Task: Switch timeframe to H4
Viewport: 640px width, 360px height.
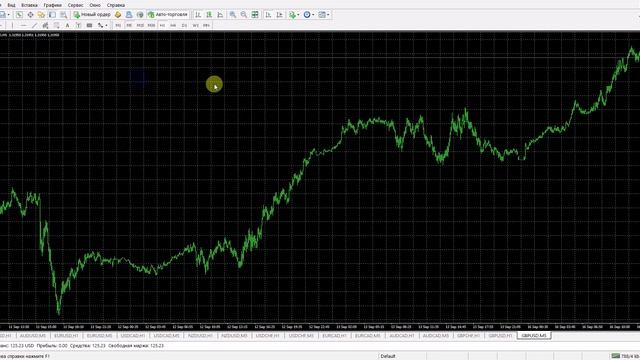Action: click(173, 25)
